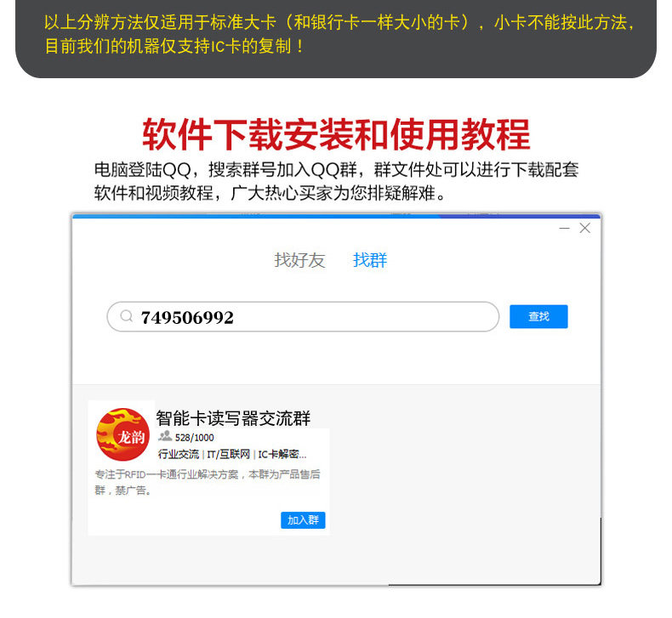This screenshot has height=618, width=672.
Task: Click the IC卡解密 category tag
Action: (x=282, y=454)
